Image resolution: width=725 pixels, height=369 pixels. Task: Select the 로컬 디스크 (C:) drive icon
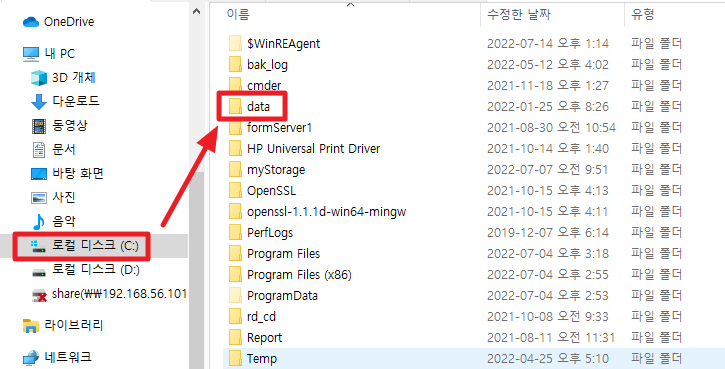(37, 246)
